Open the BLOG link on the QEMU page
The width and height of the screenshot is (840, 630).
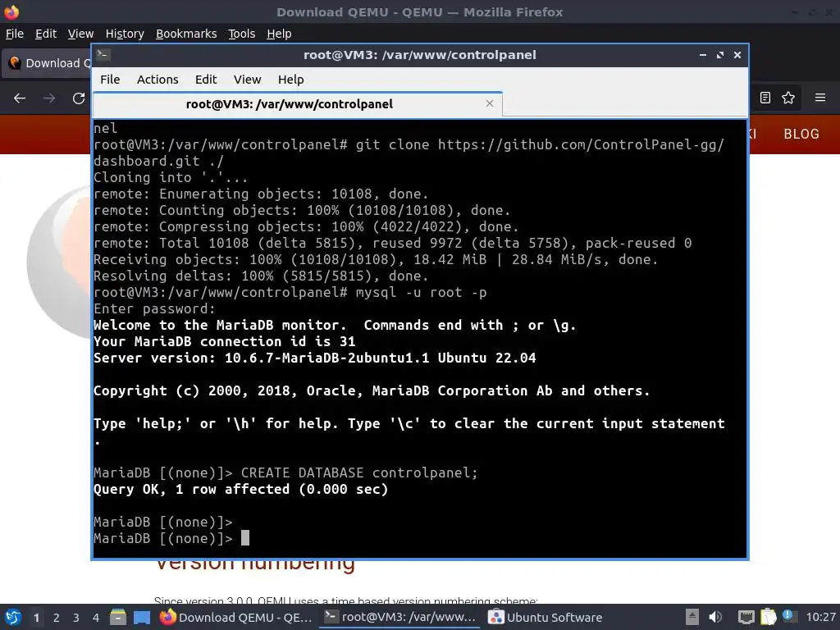pos(801,134)
